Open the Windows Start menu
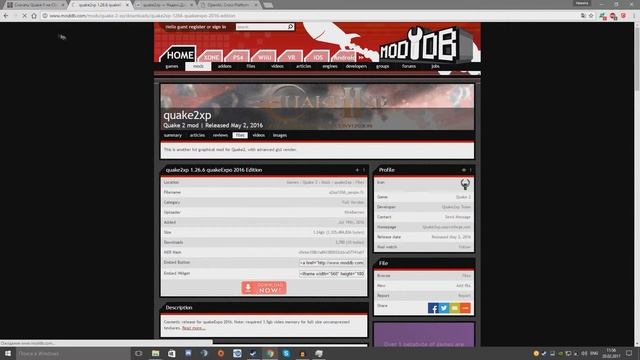 [x=8, y=353]
